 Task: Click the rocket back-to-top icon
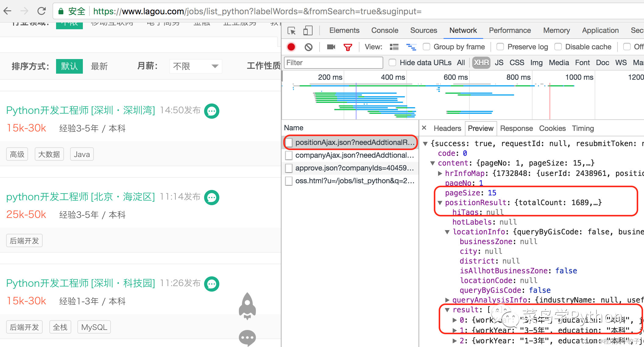(247, 306)
